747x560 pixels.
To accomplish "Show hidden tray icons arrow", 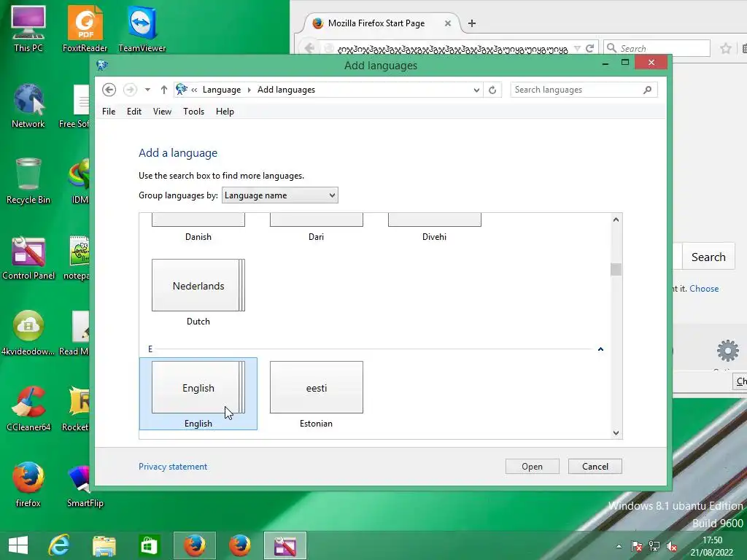I will (619, 546).
